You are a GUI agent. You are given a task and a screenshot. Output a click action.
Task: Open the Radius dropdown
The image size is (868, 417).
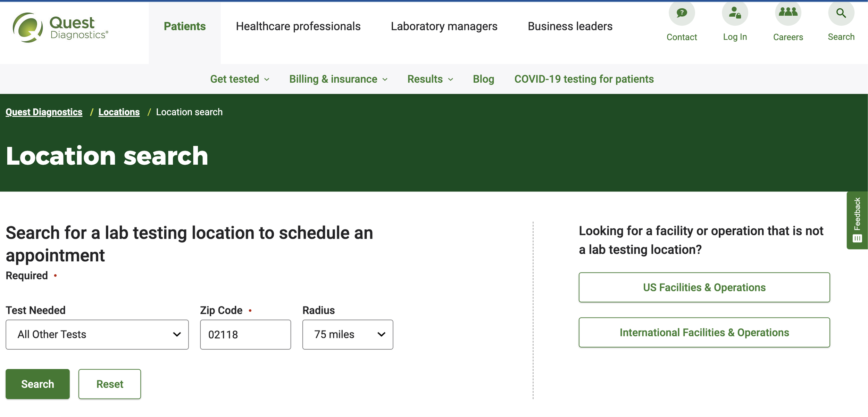pyautogui.click(x=348, y=335)
